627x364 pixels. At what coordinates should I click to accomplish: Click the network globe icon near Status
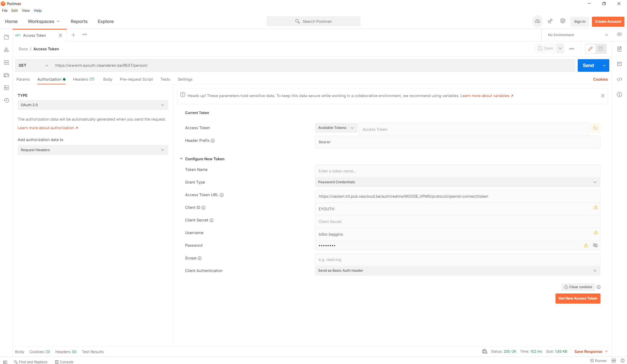[484, 352]
